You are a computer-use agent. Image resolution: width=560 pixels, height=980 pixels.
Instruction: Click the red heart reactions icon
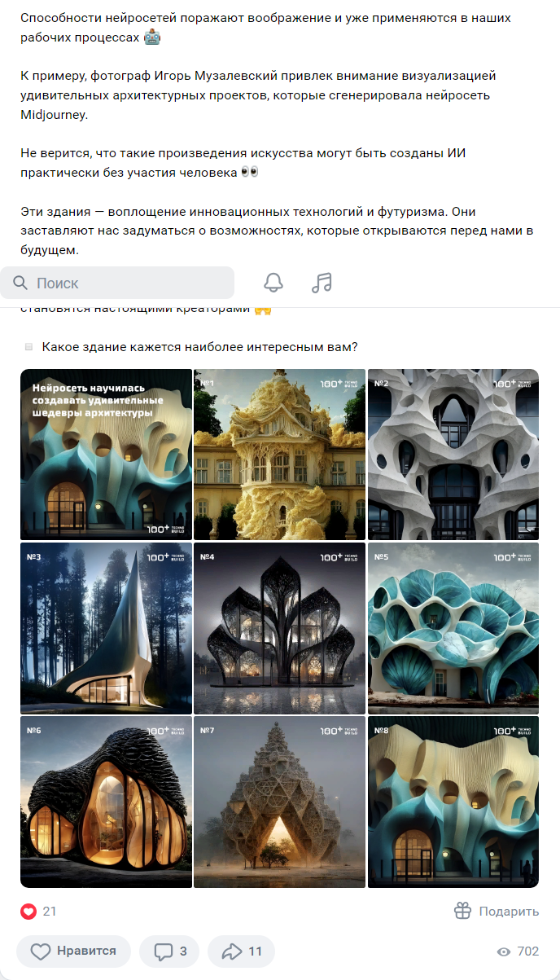coord(28,912)
